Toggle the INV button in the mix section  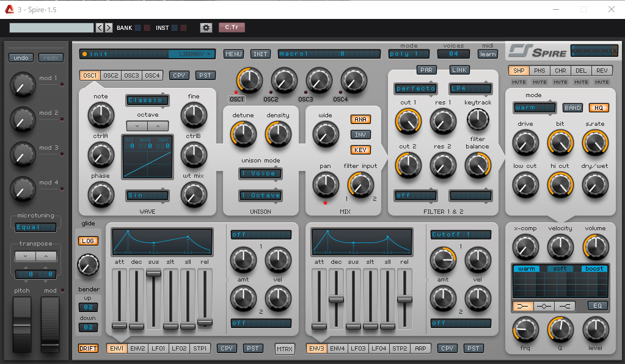[360, 134]
